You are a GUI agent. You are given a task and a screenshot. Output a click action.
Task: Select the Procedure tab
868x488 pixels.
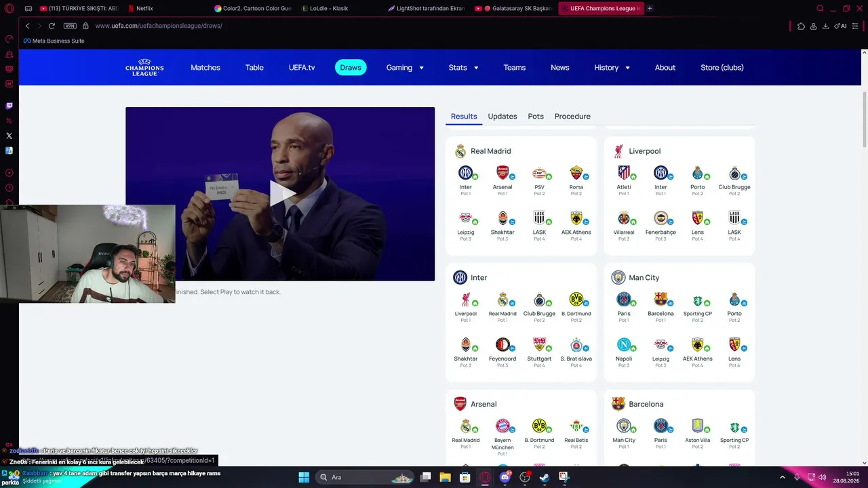(x=572, y=116)
